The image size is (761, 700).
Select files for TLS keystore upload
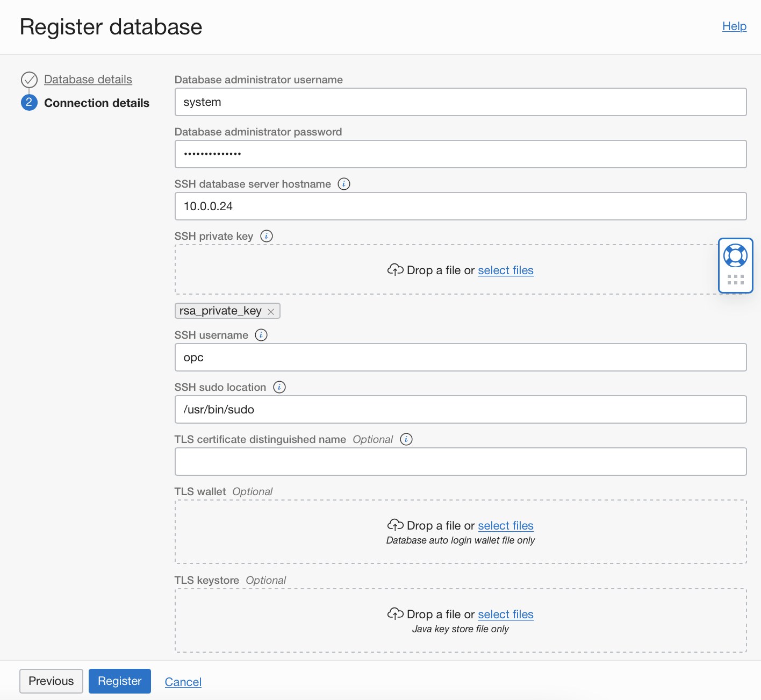(x=506, y=615)
